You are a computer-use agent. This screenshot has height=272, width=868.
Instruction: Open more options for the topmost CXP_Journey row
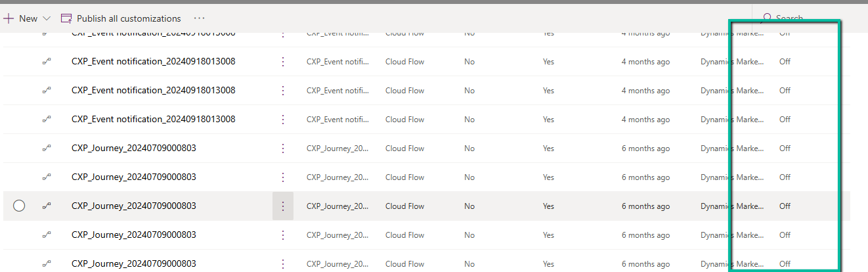(x=283, y=148)
